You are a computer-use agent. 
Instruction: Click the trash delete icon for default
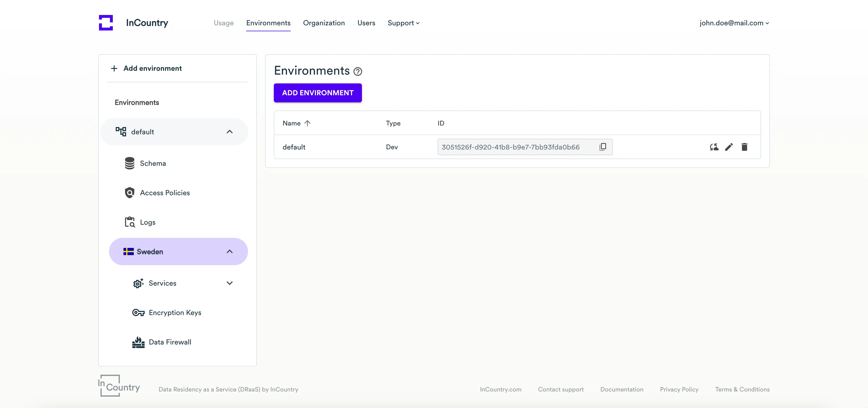point(744,147)
